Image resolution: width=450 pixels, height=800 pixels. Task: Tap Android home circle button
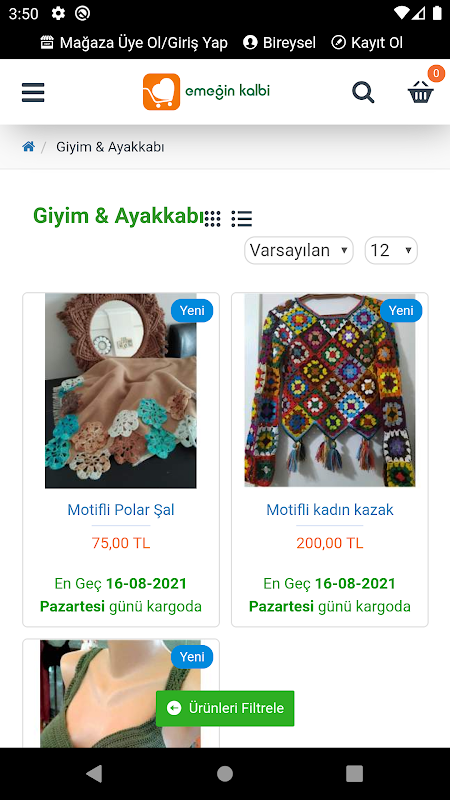coord(225,773)
